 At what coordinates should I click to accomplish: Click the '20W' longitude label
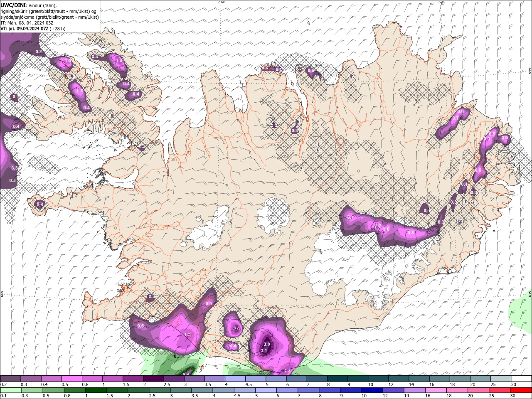[221, 2]
